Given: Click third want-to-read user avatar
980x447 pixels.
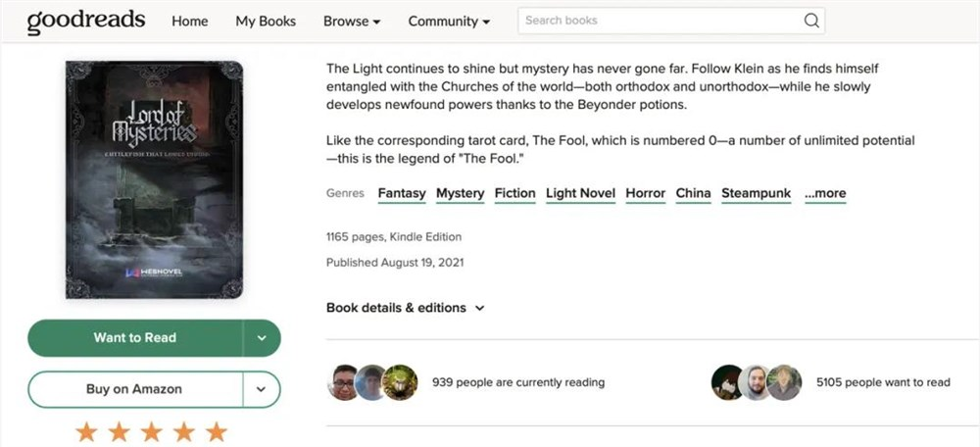Looking at the screenshot, I should (784, 382).
